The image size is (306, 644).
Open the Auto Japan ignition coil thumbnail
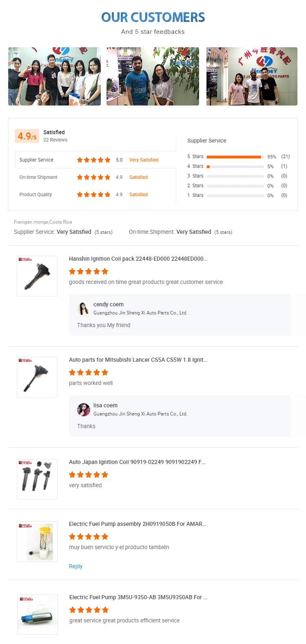pos(37,479)
